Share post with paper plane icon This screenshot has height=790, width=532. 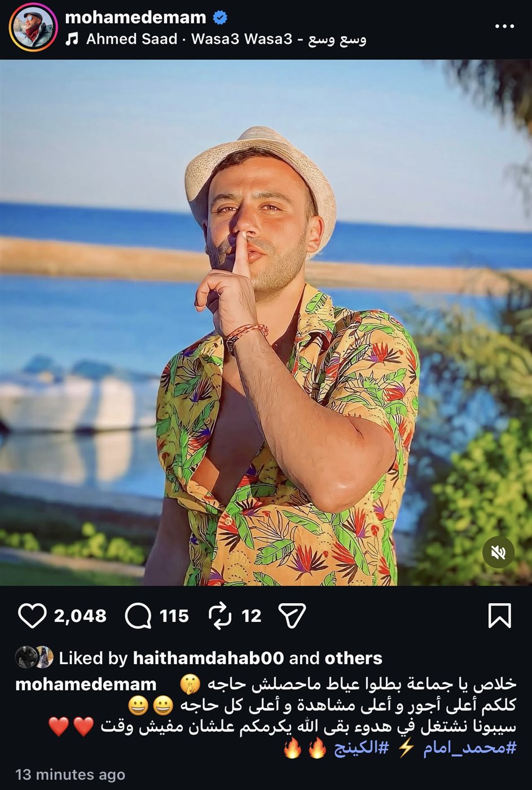(x=292, y=616)
